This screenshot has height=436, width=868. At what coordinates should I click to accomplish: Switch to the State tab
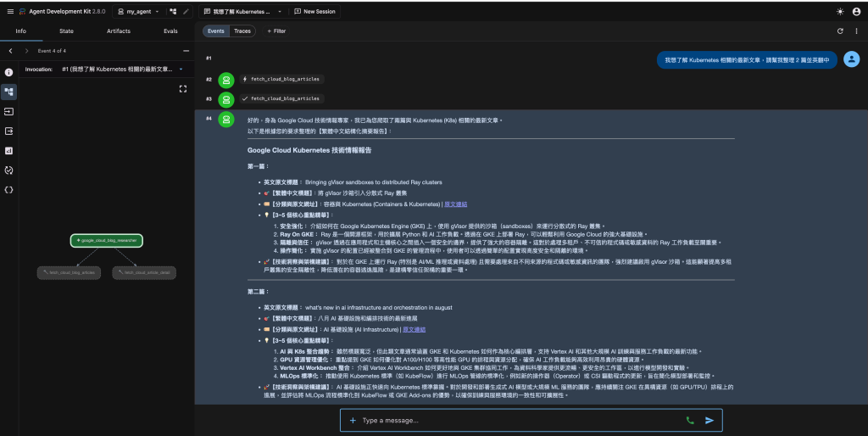66,31
